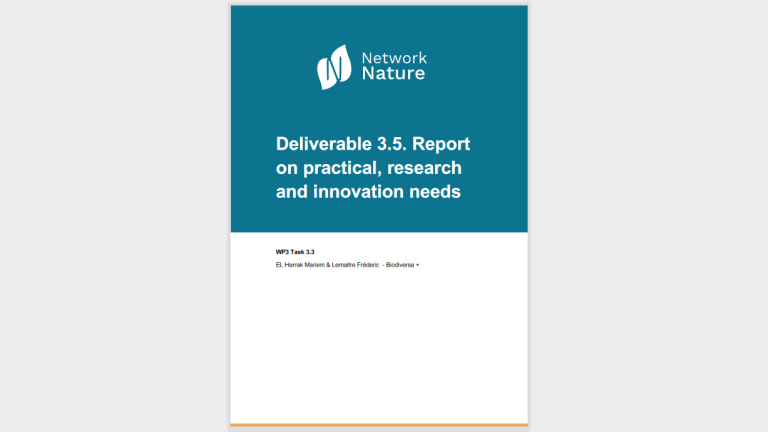
Task: Click the orange bar at page bottom
Action: (379, 425)
